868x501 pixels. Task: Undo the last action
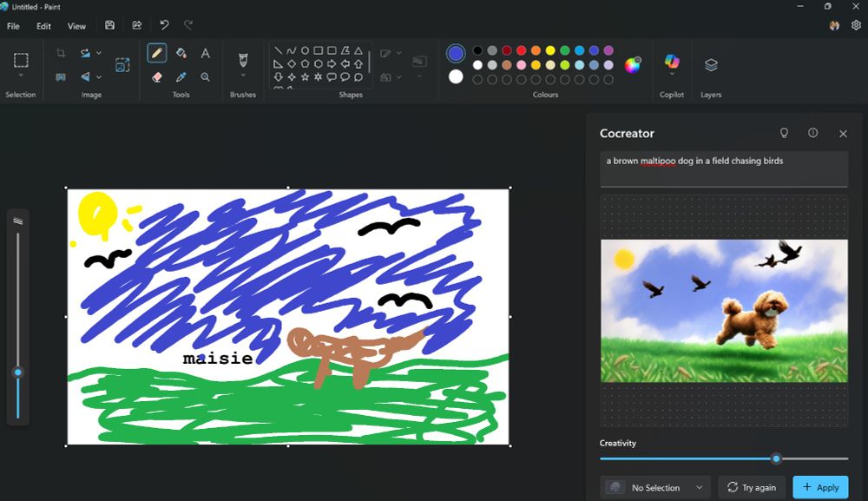pyautogui.click(x=164, y=25)
